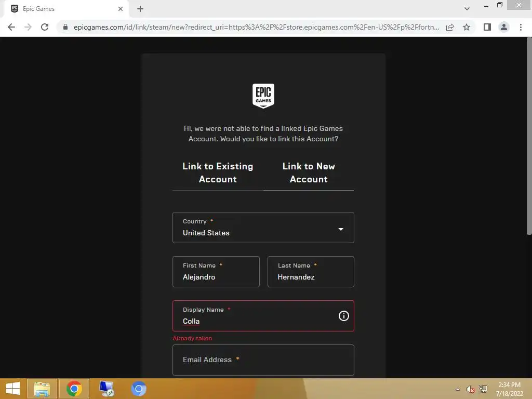
Task: Switch to Link to Existing Account tab
Action: pos(218,172)
